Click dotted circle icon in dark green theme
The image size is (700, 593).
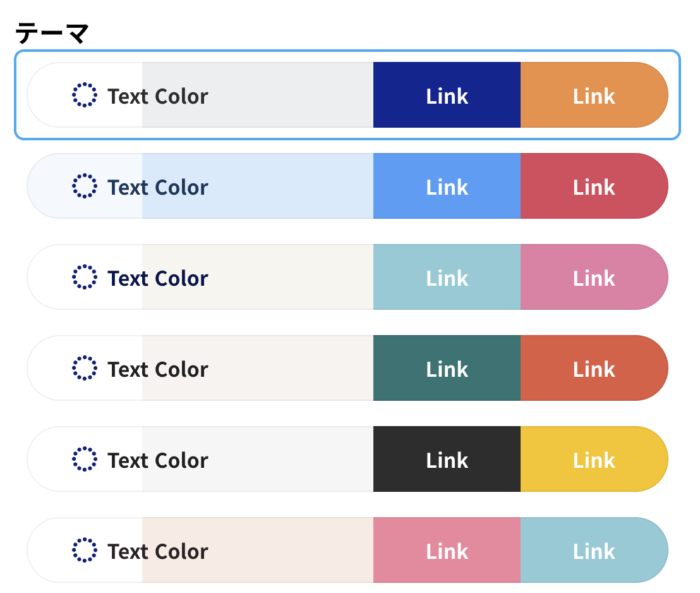pos(85,368)
